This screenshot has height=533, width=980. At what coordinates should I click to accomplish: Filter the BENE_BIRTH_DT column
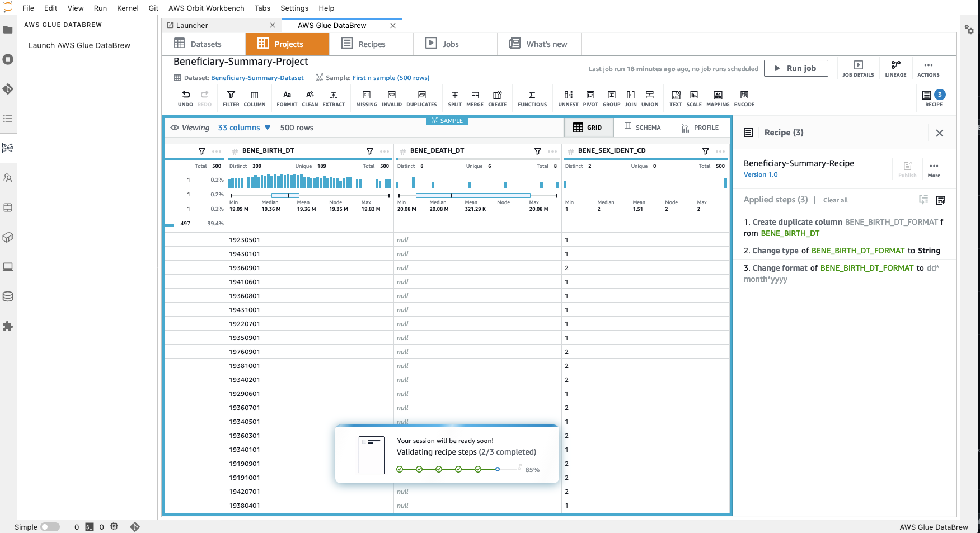coord(370,152)
